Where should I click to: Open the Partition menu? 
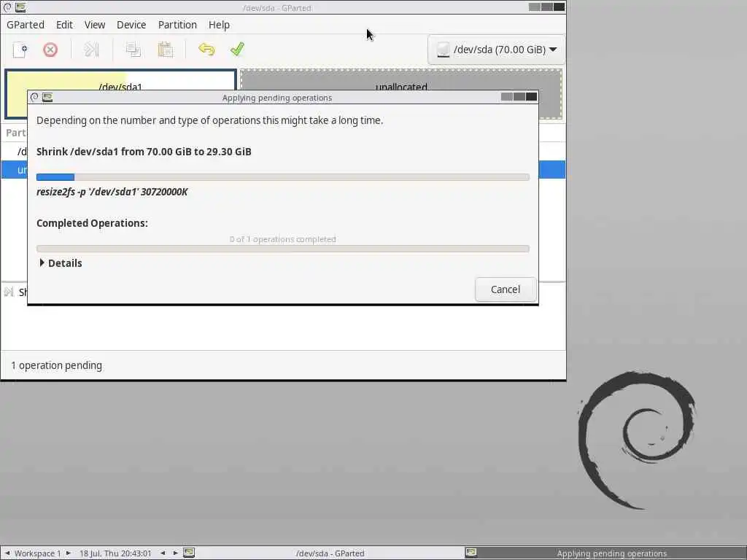click(177, 25)
